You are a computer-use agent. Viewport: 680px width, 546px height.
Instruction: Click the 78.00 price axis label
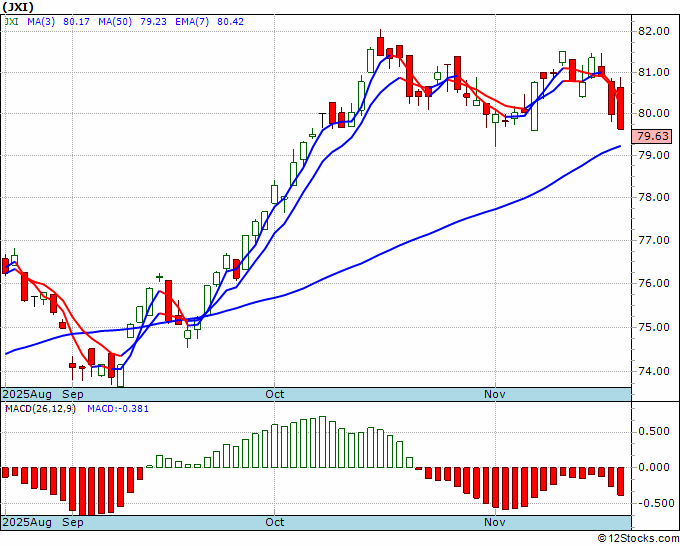(x=654, y=197)
